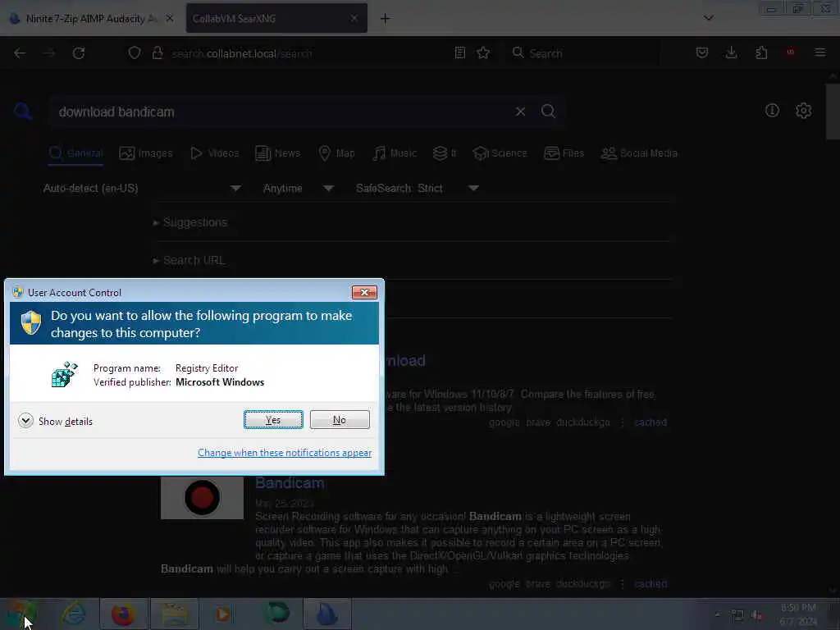This screenshot has width=840, height=630.
Task: Open the SearXNG about info icon
Action: [x=772, y=111]
